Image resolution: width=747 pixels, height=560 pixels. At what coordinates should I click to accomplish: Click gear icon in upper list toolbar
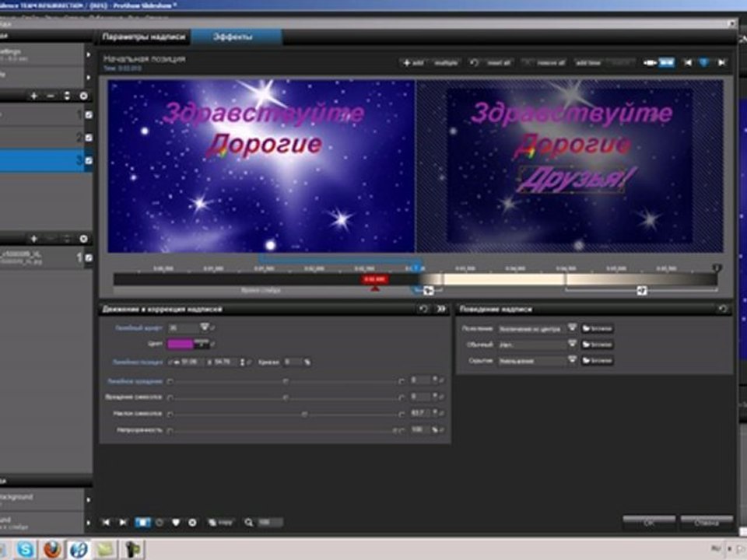coord(83,96)
